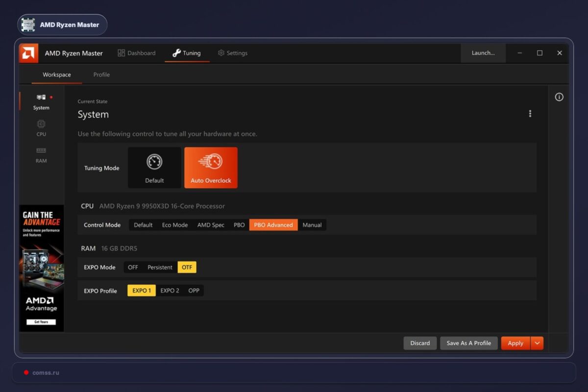This screenshot has height=392, width=588.
Task: Set CPU Control Mode to PBO
Action: (x=239, y=225)
